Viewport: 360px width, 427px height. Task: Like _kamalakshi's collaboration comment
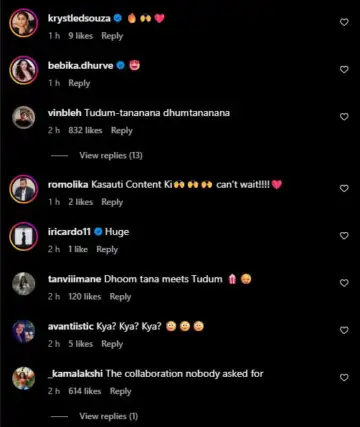[x=344, y=378]
